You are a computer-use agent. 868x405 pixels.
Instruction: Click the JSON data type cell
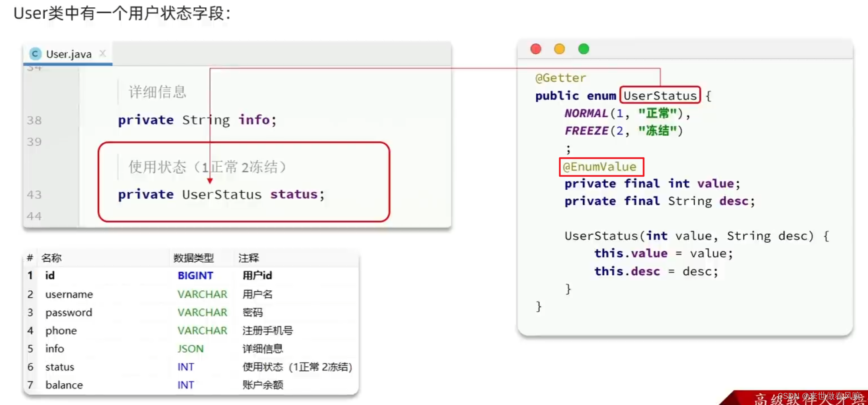click(190, 349)
